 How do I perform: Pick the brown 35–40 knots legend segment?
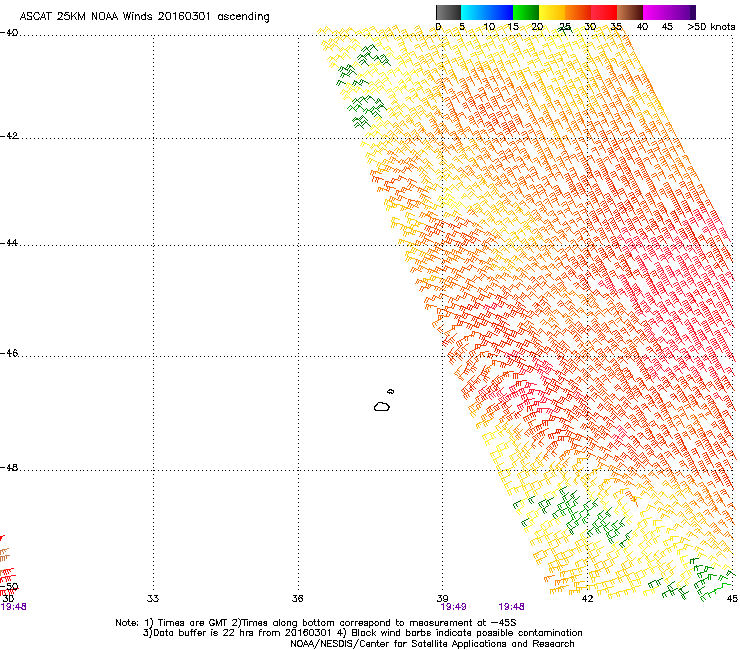click(x=630, y=12)
